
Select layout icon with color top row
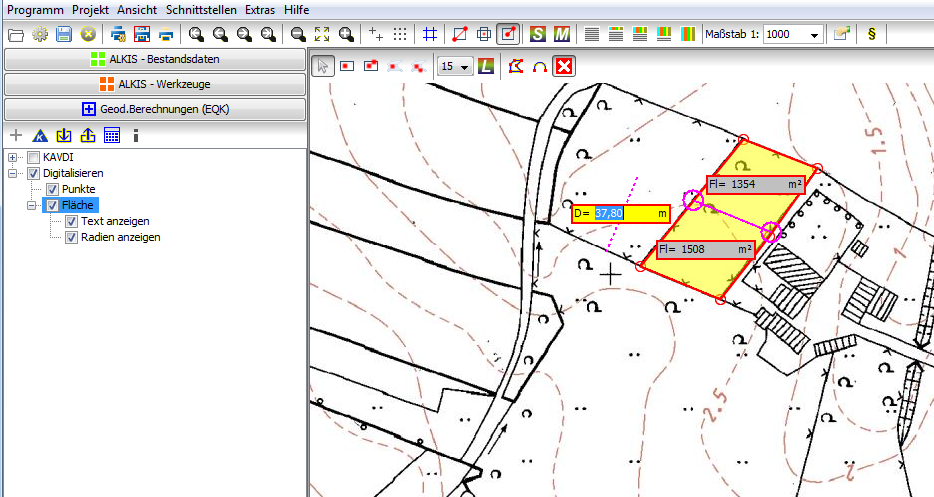point(616,35)
